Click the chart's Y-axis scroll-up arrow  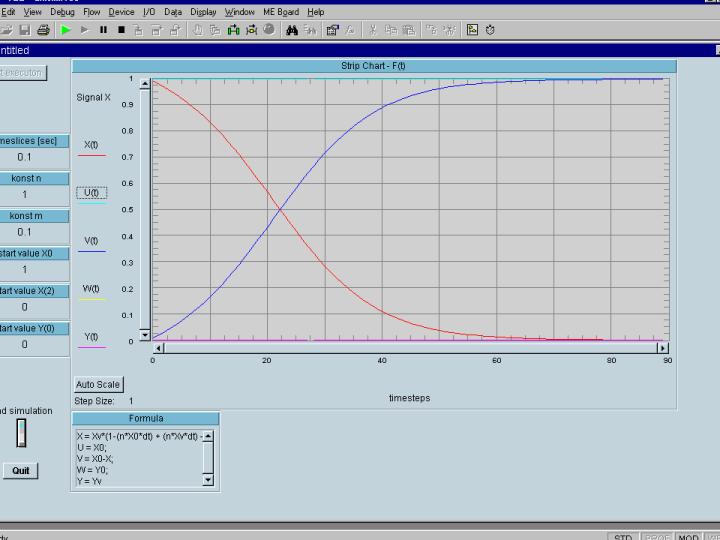145,85
